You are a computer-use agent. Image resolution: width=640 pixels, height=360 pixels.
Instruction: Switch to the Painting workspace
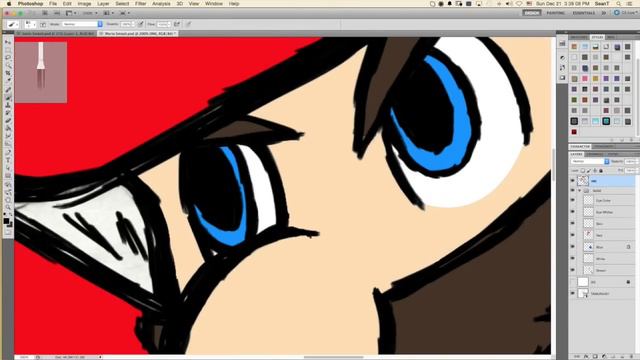coord(556,13)
